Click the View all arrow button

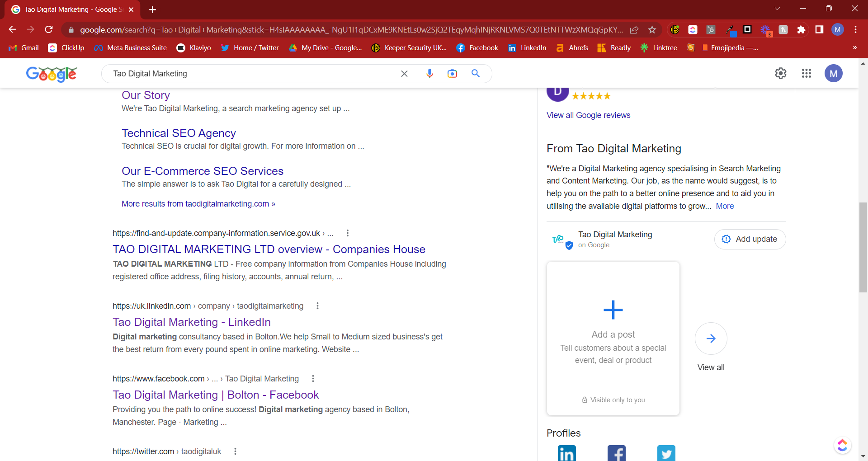(x=711, y=339)
